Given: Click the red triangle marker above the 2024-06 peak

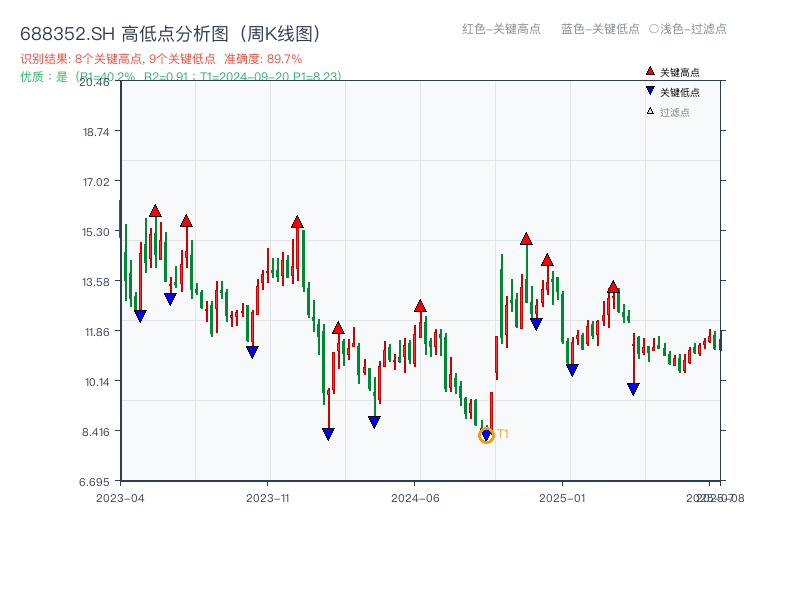Looking at the screenshot, I should (420, 308).
